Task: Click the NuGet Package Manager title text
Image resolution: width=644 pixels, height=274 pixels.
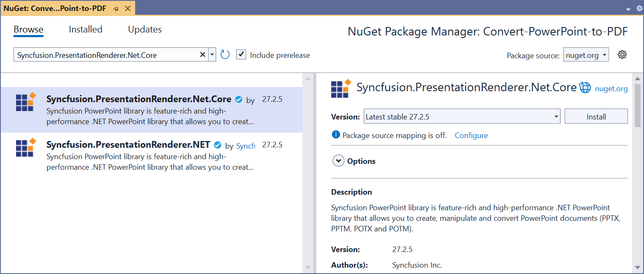Action: [x=488, y=32]
